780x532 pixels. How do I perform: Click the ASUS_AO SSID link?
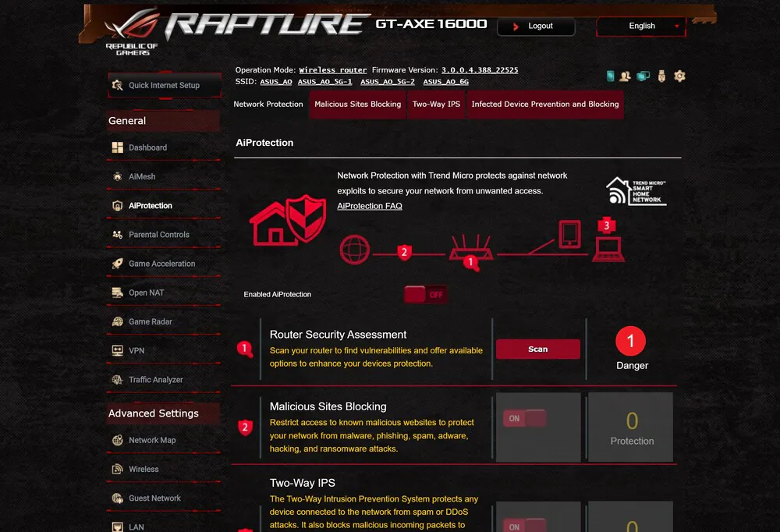pyautogui.click(x=276, y=82)
